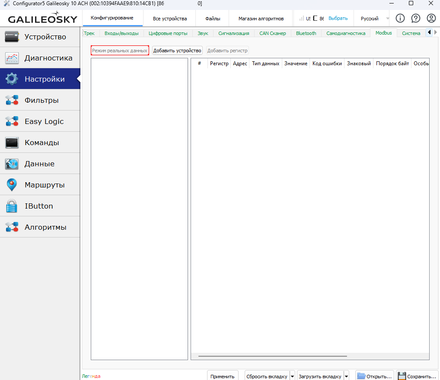Viewport: 440px width, 380px height.
Task: Open the user account icon
Action: [431, 18]
